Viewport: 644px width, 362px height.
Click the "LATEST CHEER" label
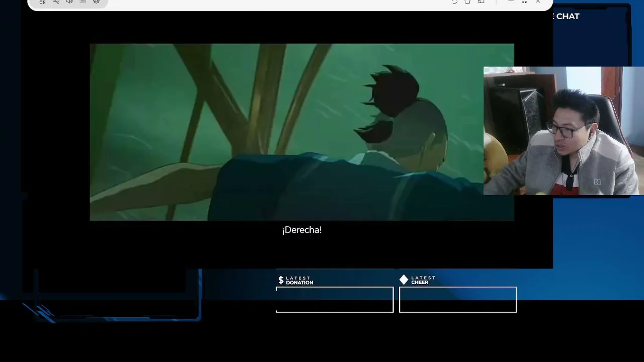pos(423,280)
